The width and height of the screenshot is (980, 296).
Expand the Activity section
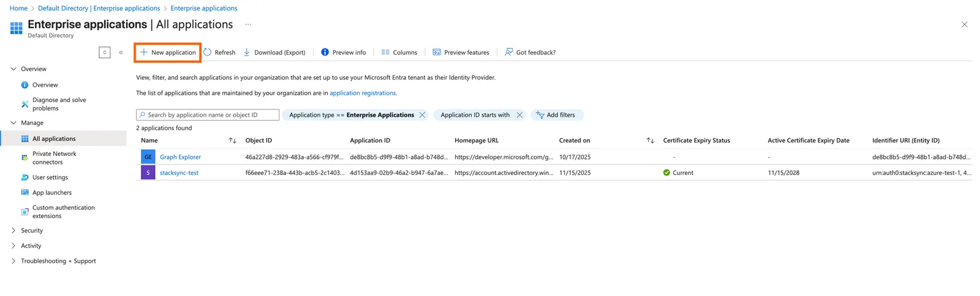click(x=13, y=246)
